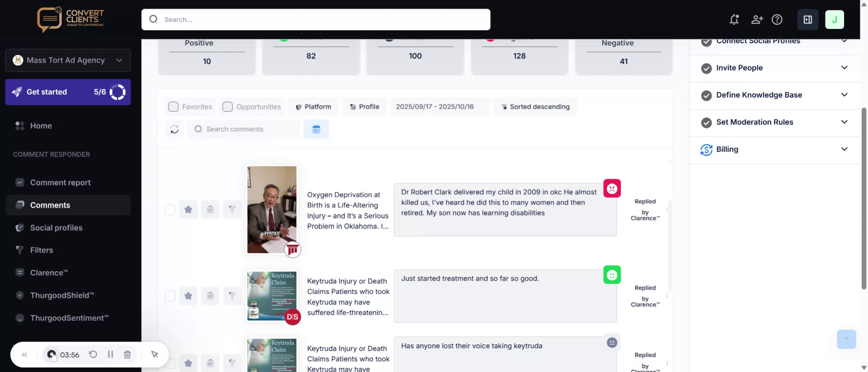The width and height of the screenshot is (868, 372).
Task: Open the Sorted descending dropdown
Action: [x=535, y=107]
